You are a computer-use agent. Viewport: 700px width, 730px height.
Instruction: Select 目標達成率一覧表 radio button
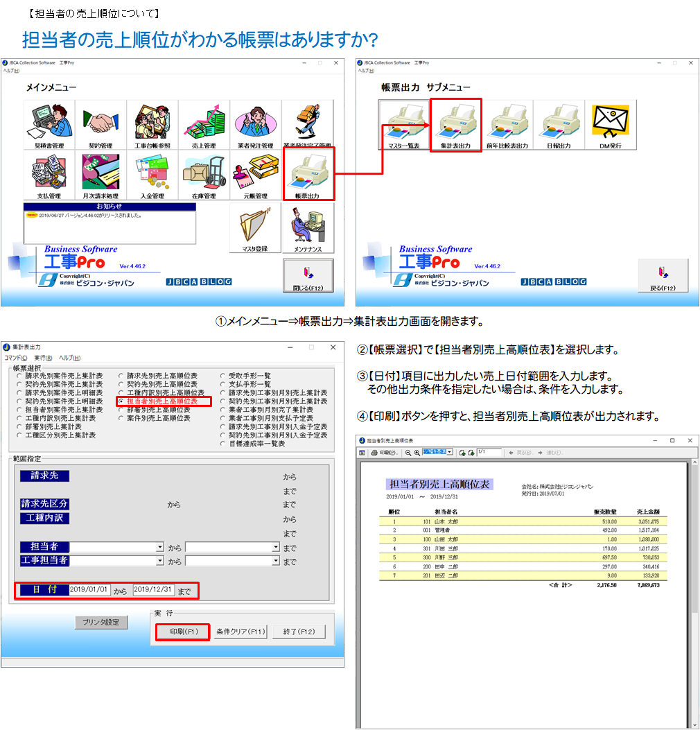tap(223, 444)
